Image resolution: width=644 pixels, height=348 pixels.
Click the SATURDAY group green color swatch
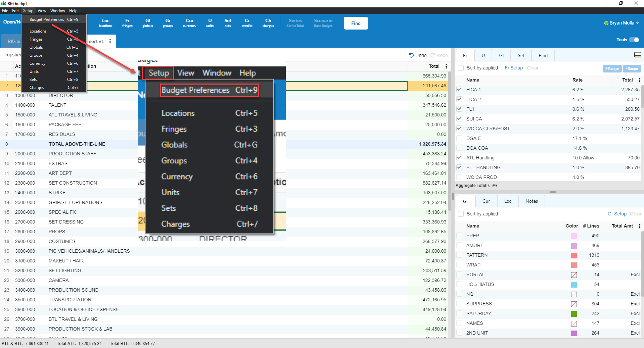pos(574,314)
